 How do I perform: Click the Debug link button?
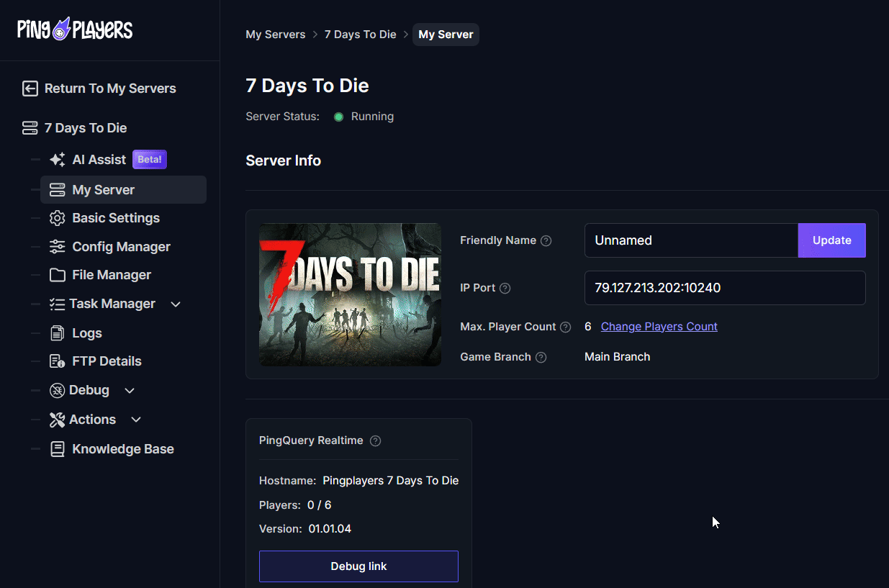click(x=358, y=566)
